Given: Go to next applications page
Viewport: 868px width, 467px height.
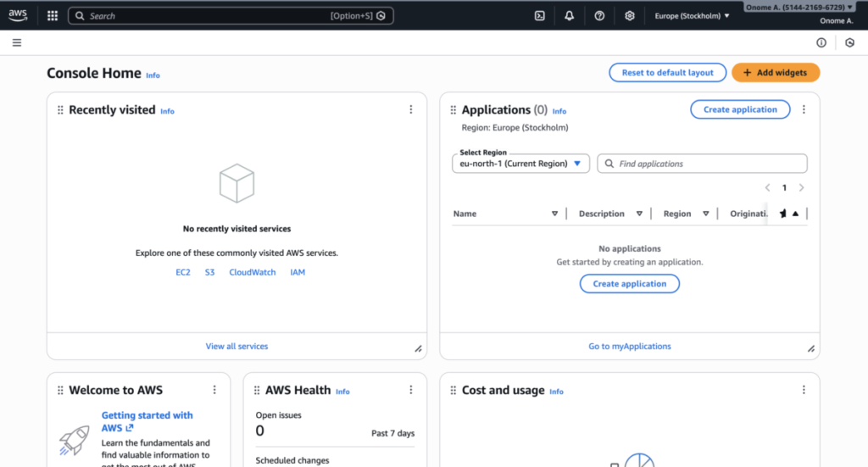Looking at the screenshot, I should (x=801, y=188).
